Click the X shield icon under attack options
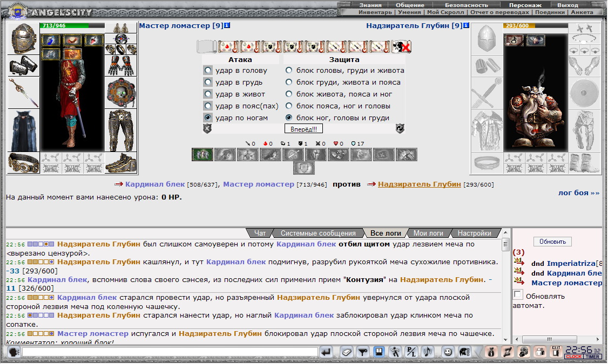The height and width of the screenshot is (364, 608). pos(207,128)
